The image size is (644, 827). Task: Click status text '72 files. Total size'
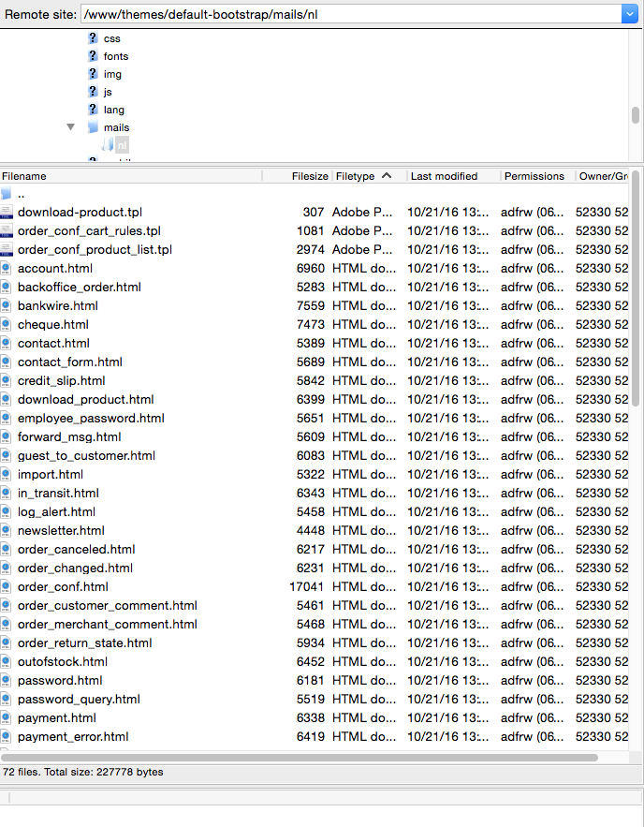tap(82, 772)
